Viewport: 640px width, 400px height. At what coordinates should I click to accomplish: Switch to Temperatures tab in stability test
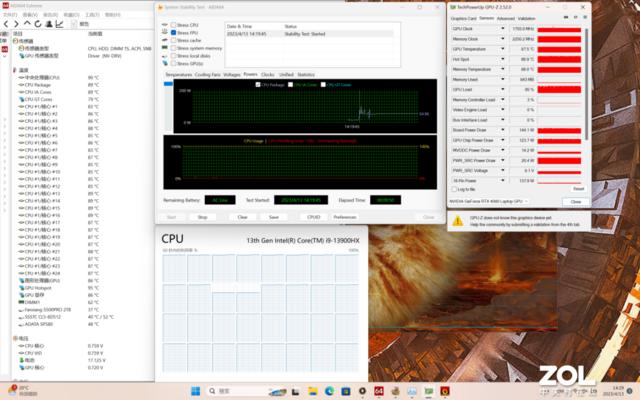point(178,75)
